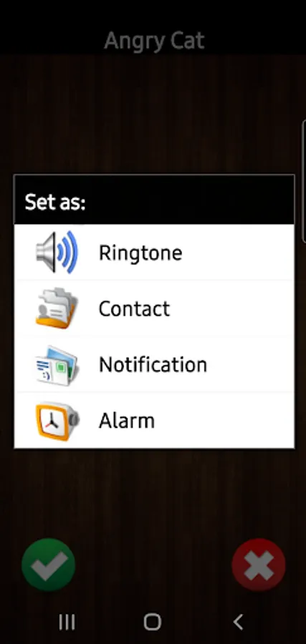The width and height of the screenshot is (306, 644).
Task: Choose the Notification text label
Action: pyautogui.click(x=153, y=364)
